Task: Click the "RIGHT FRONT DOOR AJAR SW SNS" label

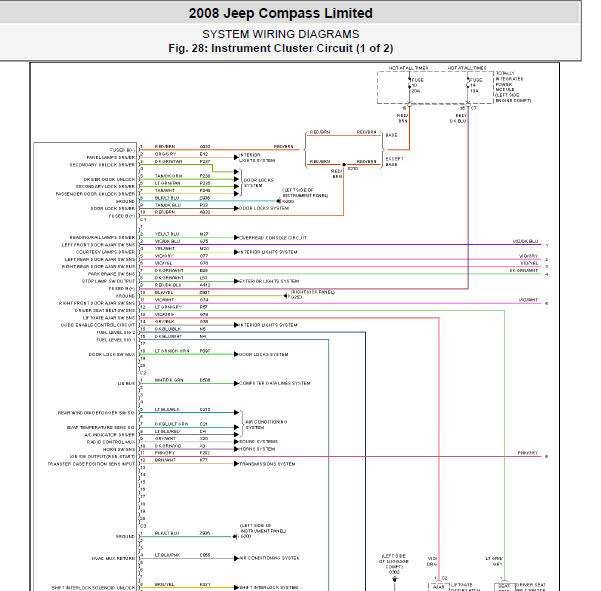Action: pyautogui.click(x=97, y=303)
